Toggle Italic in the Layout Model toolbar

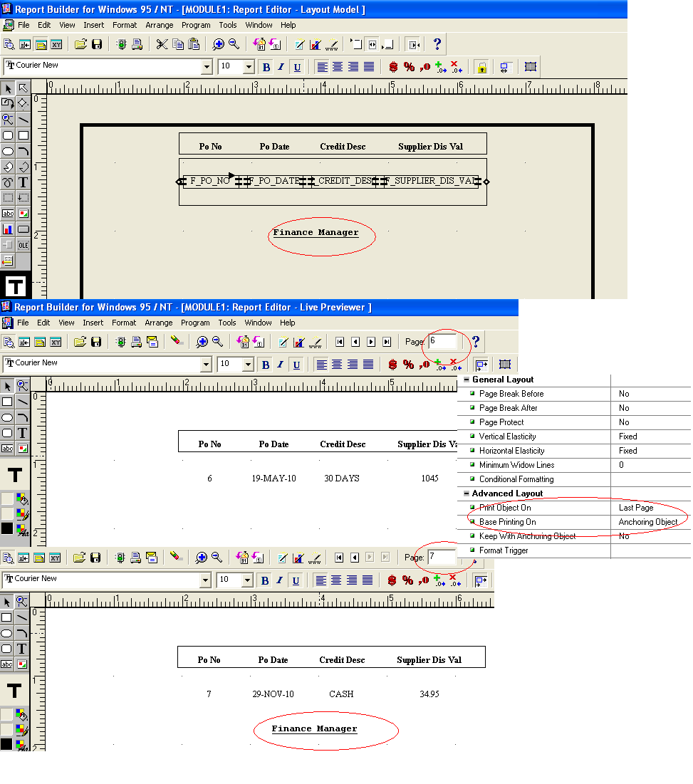(281, 68)
